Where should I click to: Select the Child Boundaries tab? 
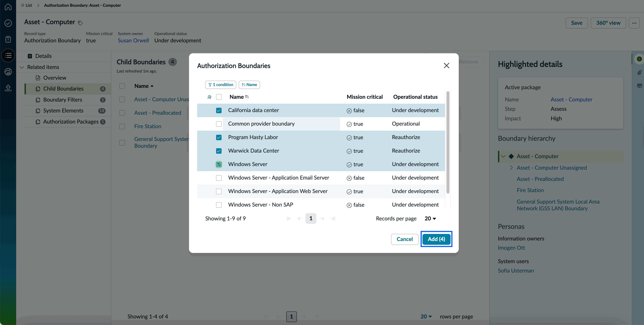tap(68, 89)
